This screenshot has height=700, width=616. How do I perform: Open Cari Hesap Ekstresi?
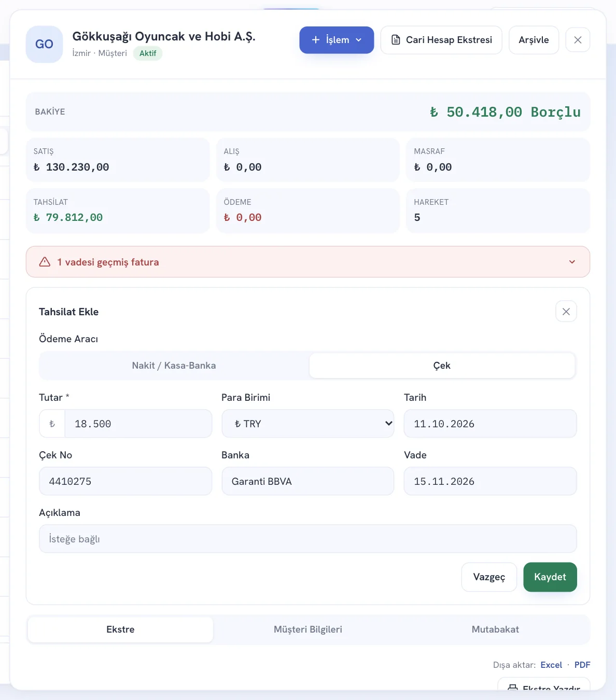click(x=441, y=40)
